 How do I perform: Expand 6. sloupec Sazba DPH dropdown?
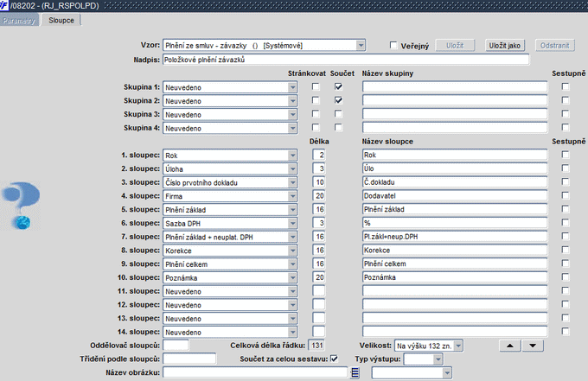point(292,223)
